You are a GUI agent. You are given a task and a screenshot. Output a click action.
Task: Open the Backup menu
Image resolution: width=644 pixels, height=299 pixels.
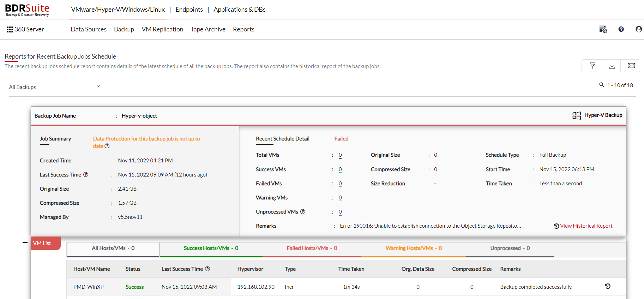click(124, 29)
